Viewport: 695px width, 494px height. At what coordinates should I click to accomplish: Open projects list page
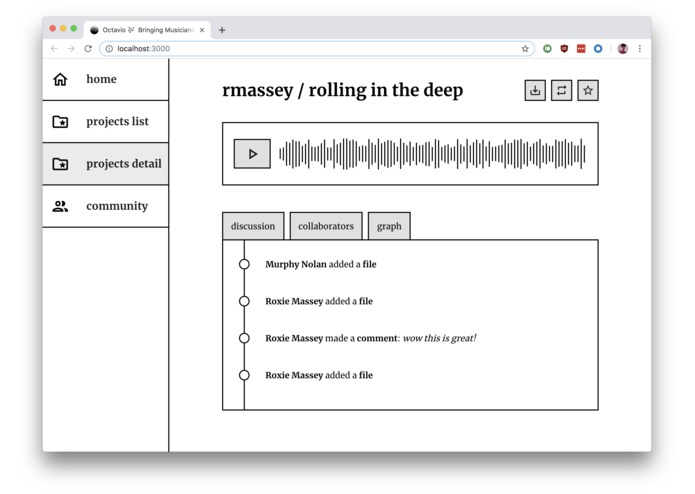tap(105, 121)
